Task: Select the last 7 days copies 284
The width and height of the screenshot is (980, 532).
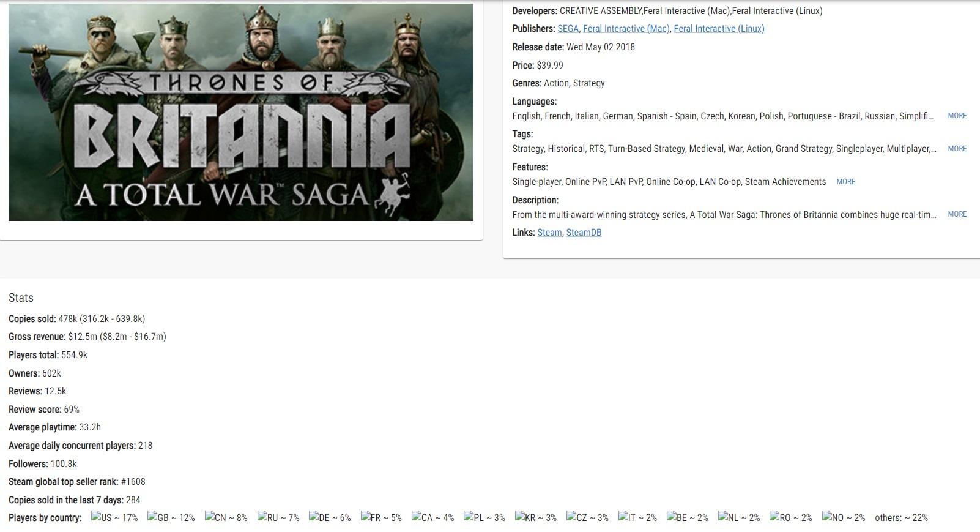Action: (133, 500)
